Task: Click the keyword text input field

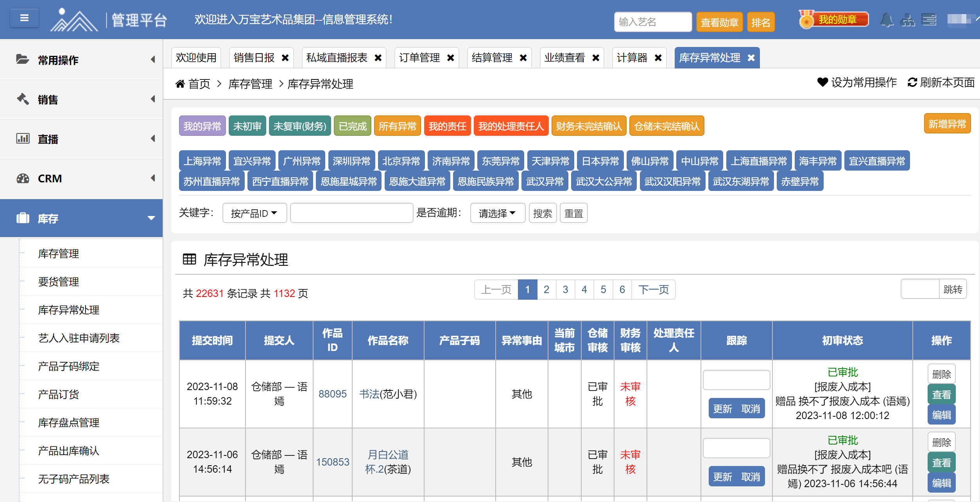Action: click(x=351, y=213)
